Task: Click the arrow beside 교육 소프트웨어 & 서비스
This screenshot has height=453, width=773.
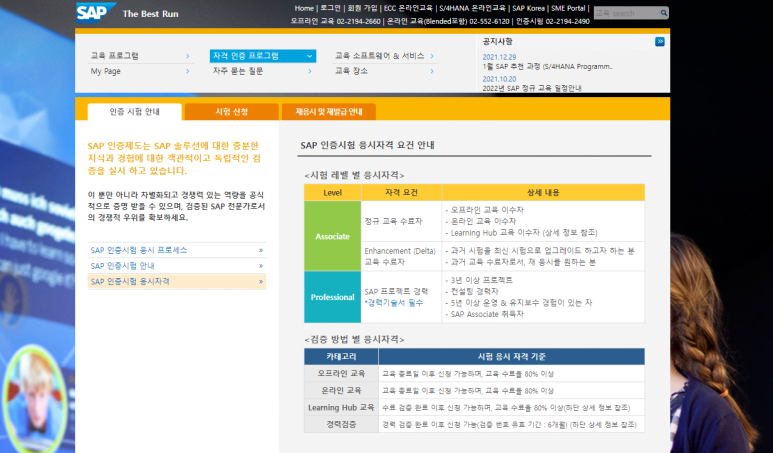Action: click(x=432, y=56)
